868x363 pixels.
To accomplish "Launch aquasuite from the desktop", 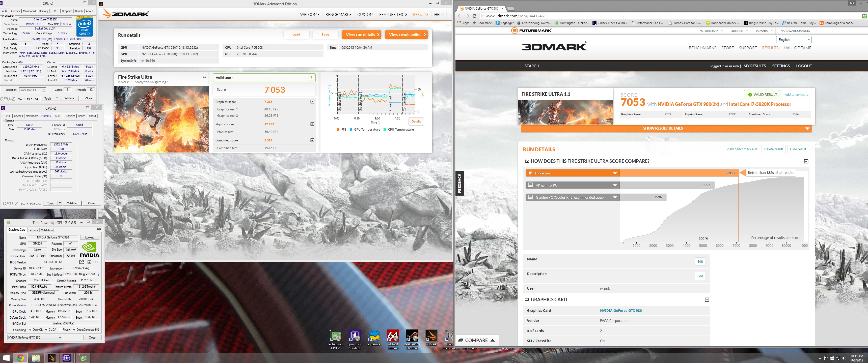I will pos(374,338).
